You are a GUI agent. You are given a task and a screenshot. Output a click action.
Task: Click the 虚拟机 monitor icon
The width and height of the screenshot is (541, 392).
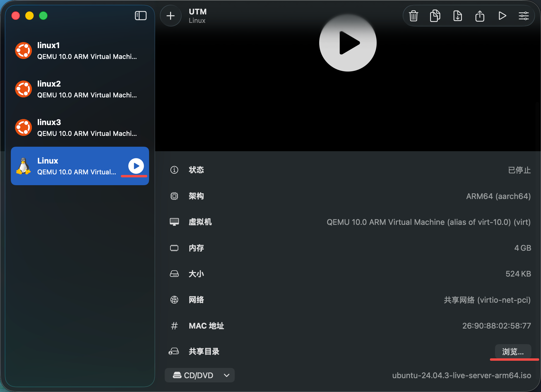[174, 222]
